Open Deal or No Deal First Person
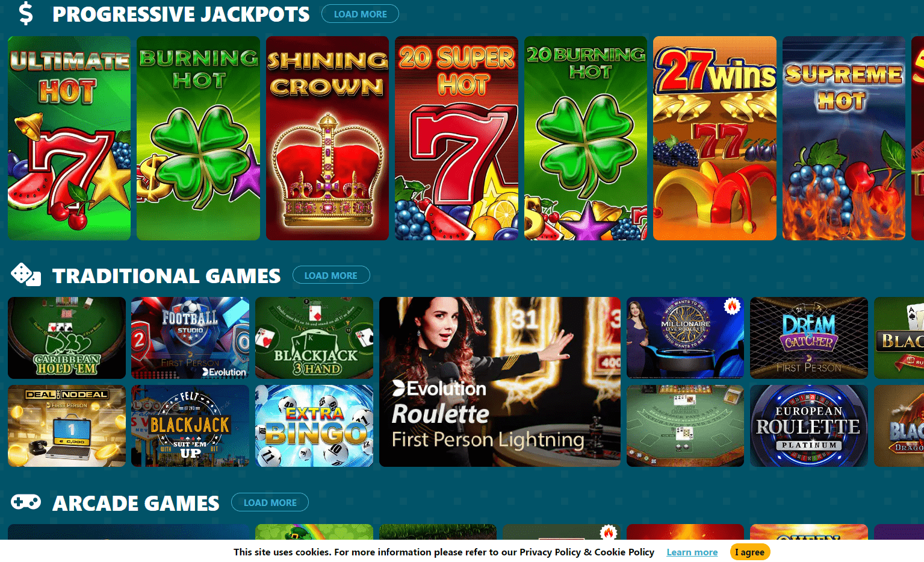Viewport: 924px width, 562px height. coord(67,426)
